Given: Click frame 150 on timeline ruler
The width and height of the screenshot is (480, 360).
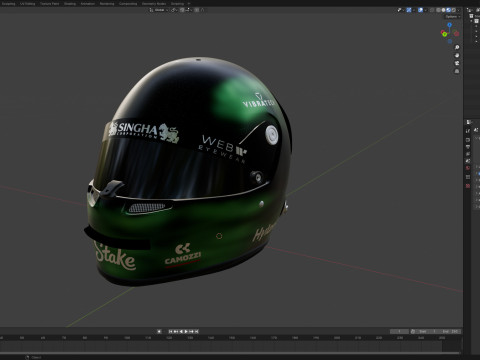Looking at the screenshot, I should (x=232, y=338).
